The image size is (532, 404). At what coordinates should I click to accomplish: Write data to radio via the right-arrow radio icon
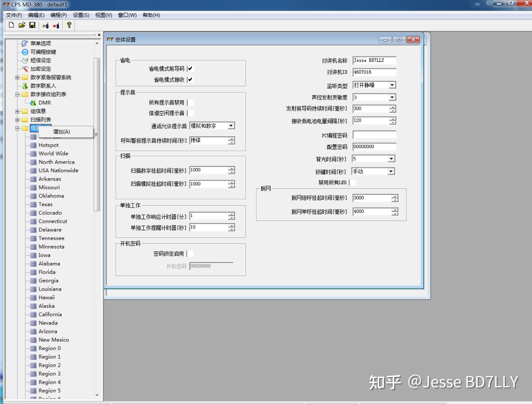coord(56,25)
